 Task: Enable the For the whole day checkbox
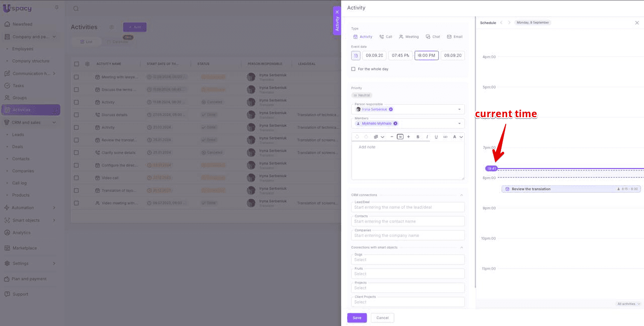(354, 69)
